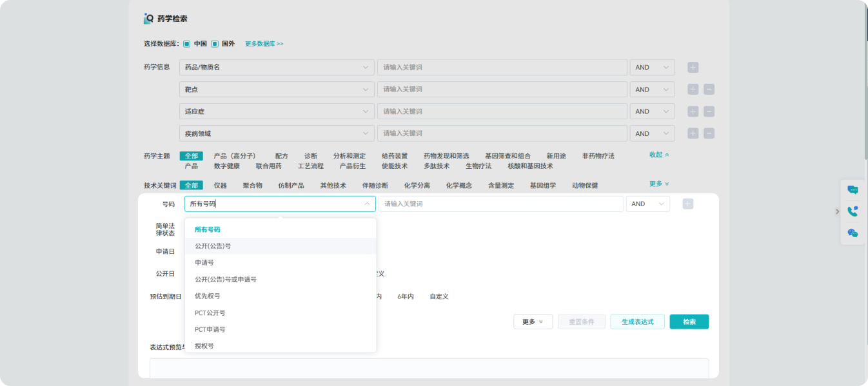Choose 自定义 for 预估到期日
Viewport: 868px width, 386px height.
point(439,296)
